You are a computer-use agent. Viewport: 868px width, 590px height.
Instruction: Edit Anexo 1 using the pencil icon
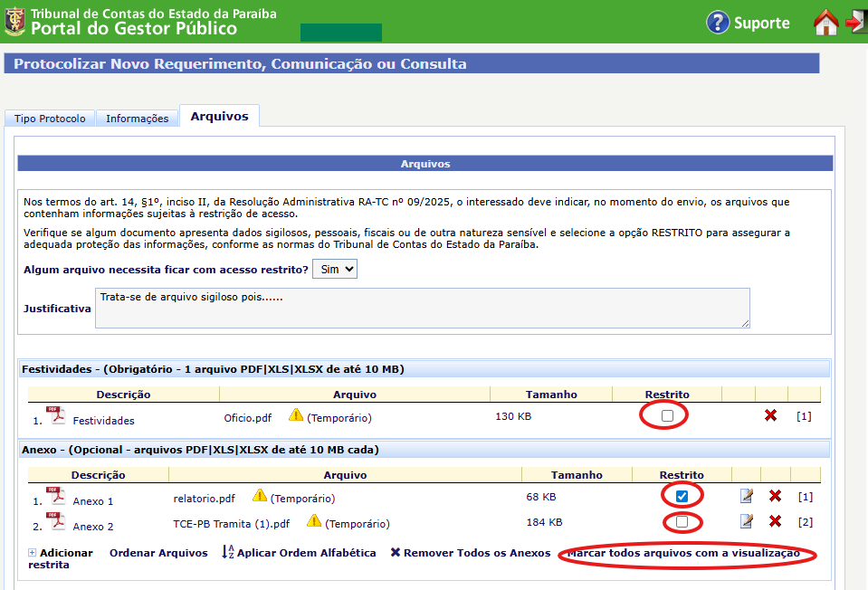[x=746, y=496]
